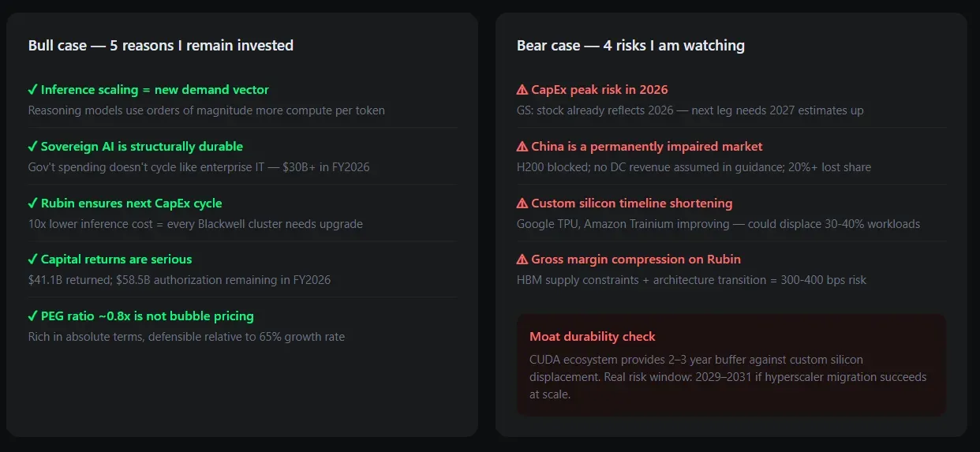Click the warning icon beside China market
The width and height of the screenshot is (980, 452).
522,147
